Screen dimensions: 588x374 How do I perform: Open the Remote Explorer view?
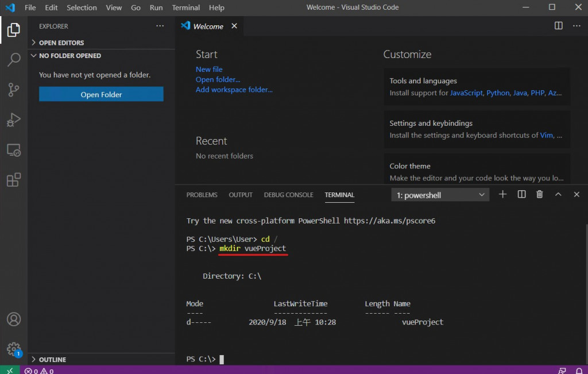pyautogui.click(x=14, y=150)
